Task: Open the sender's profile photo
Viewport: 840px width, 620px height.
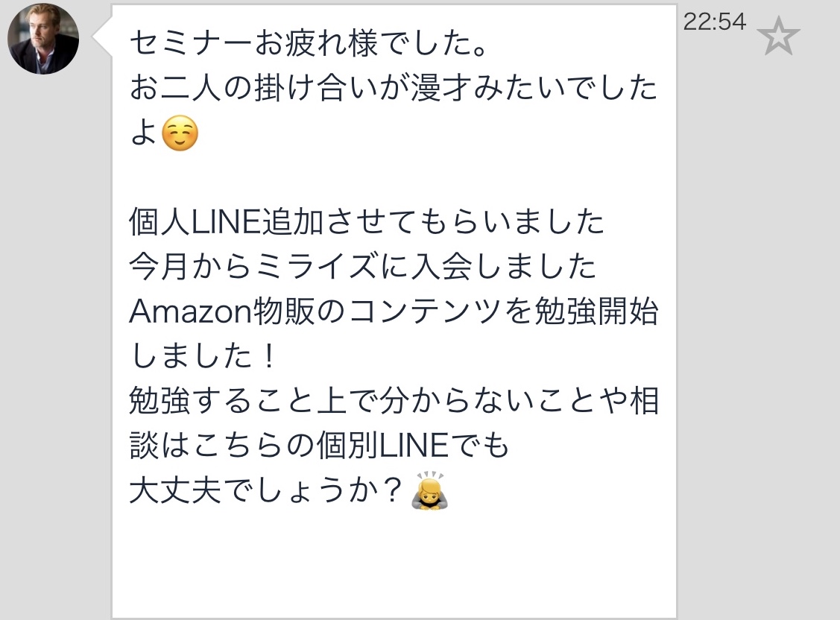Action: pos(43,39)
